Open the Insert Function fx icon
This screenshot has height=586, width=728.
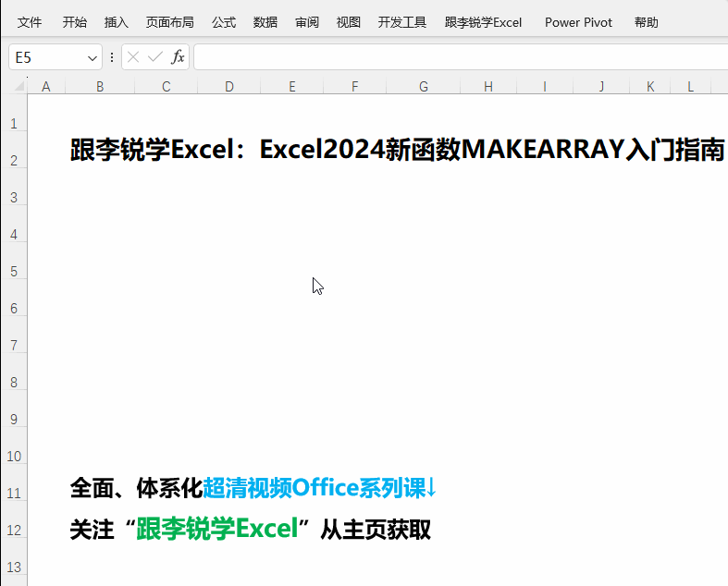tap(178, 57)
